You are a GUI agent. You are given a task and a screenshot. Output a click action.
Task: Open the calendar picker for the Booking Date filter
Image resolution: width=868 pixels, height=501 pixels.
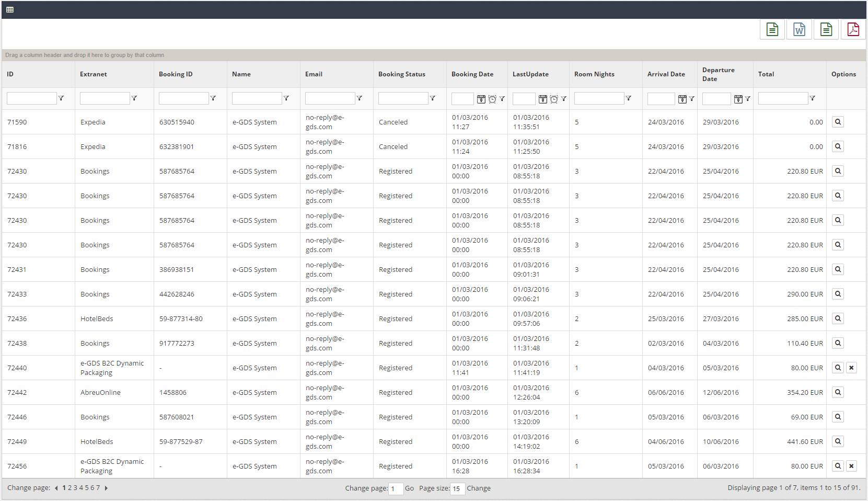tap(481, 99)
